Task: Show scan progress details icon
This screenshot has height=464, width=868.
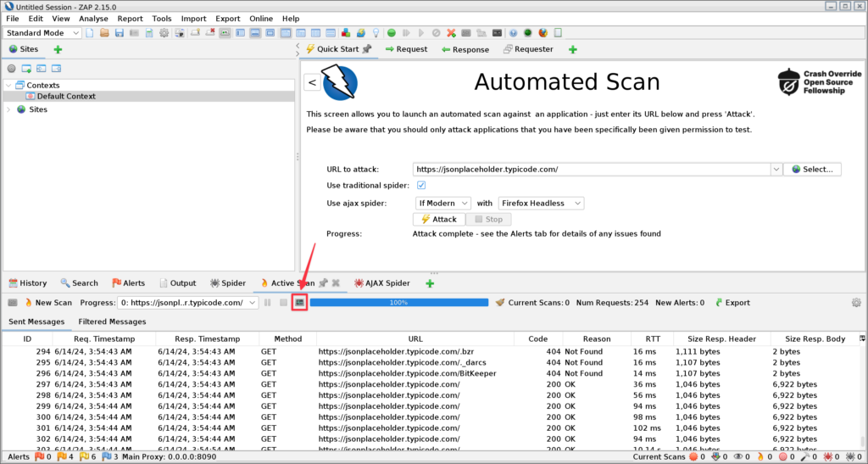Action: pyautogui.click(x=299, y=303)
